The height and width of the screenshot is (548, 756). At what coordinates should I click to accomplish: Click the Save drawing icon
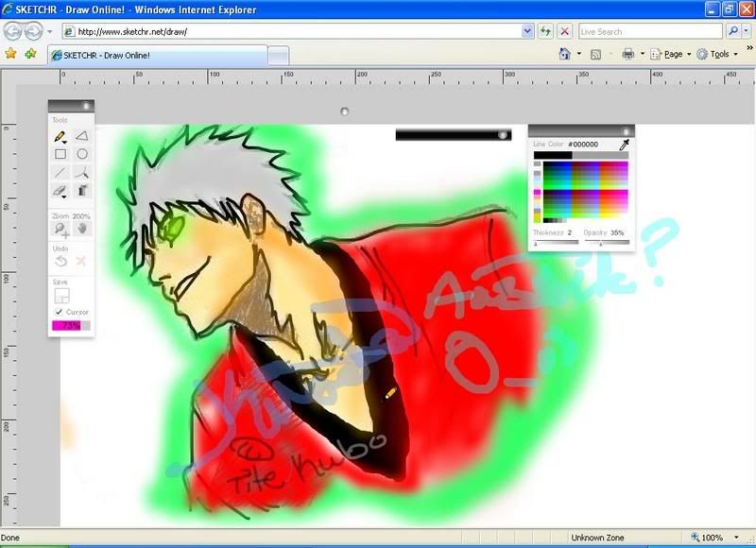61,295
